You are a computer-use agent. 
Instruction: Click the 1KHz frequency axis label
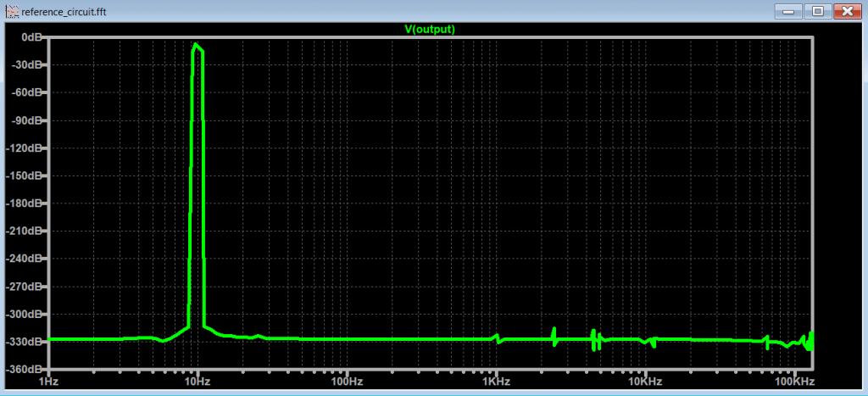click(x=496, y=382)
